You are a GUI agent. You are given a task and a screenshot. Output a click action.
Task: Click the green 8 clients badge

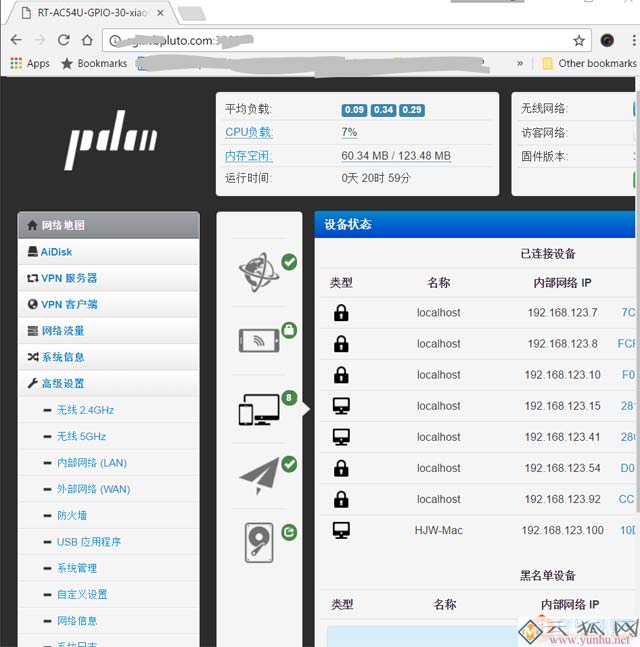289,398
